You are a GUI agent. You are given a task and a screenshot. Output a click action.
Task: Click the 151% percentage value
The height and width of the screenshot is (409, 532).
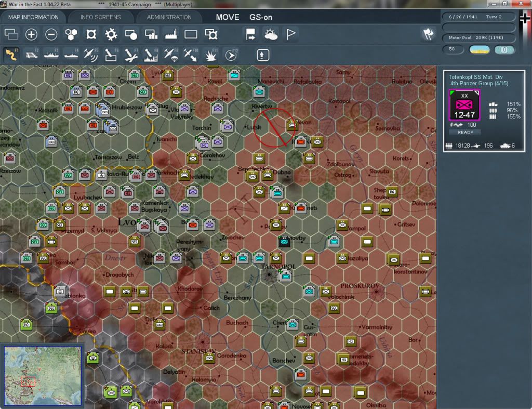coord(514,104)
